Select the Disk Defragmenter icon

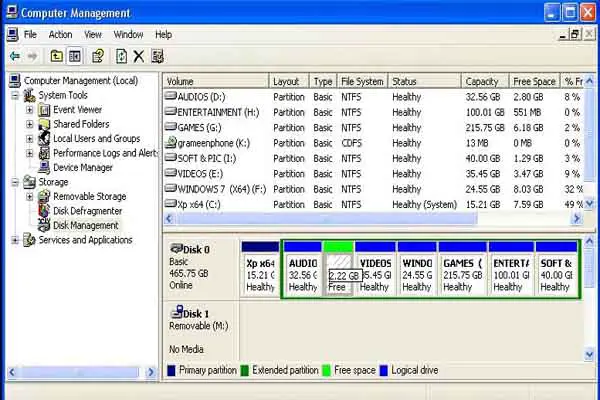click(x=44, y=211)
